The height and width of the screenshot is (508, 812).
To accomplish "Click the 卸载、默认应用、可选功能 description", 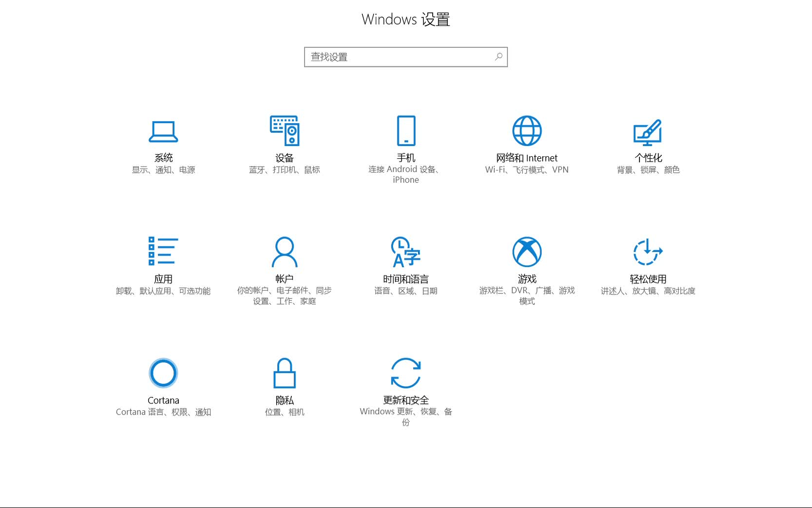I will pyautogui.click(x=163, y=291).
